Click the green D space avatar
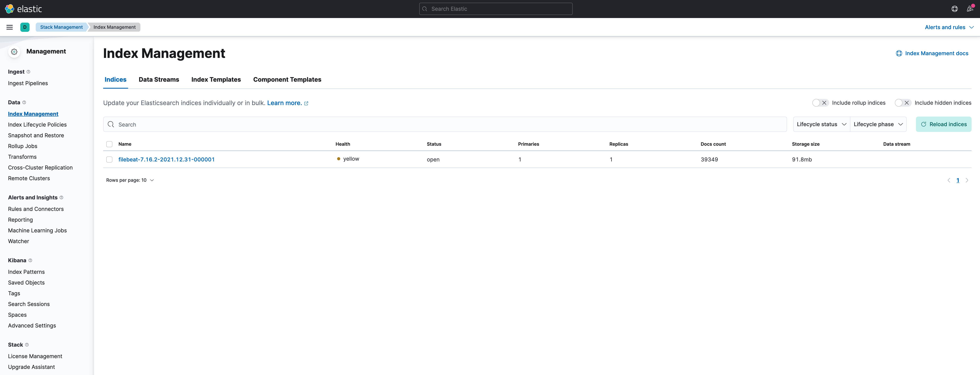 25,27
